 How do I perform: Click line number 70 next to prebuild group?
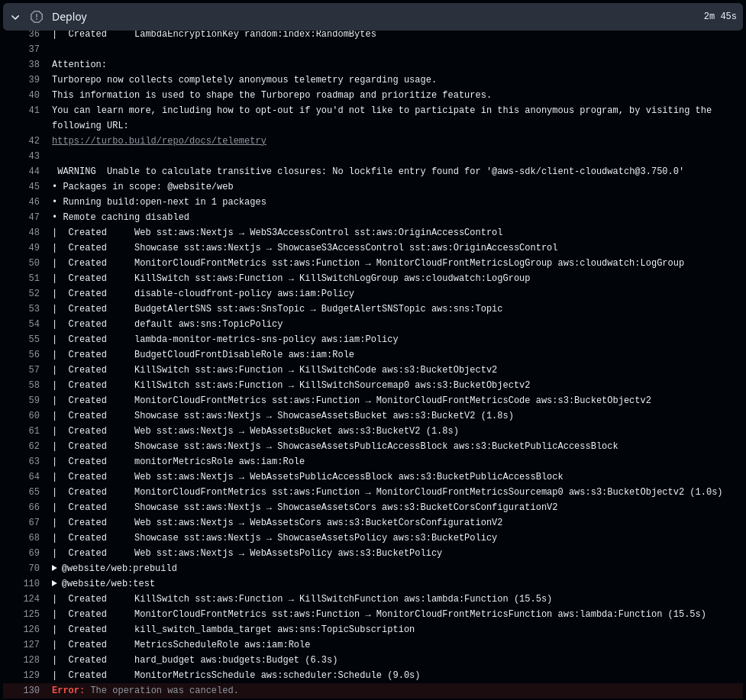[x=34, y=568]
